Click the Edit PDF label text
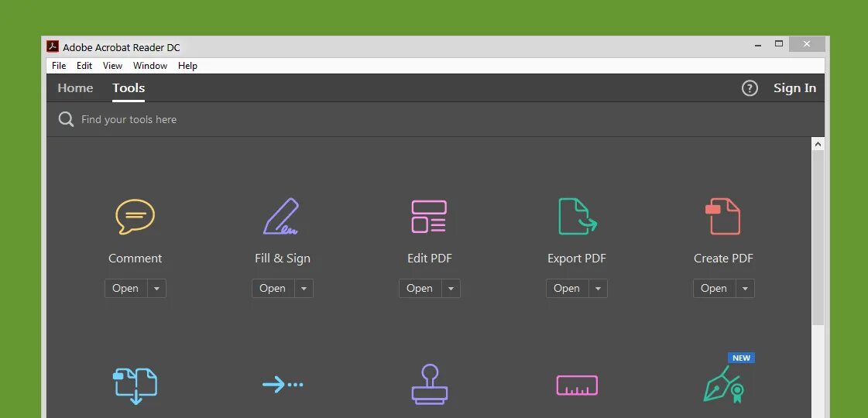 click(430, 258)
